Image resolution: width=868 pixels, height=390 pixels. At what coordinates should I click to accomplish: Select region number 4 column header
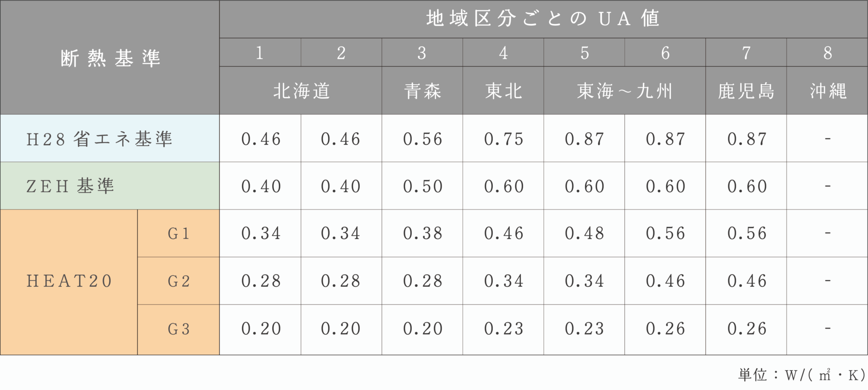pos(503,53)
